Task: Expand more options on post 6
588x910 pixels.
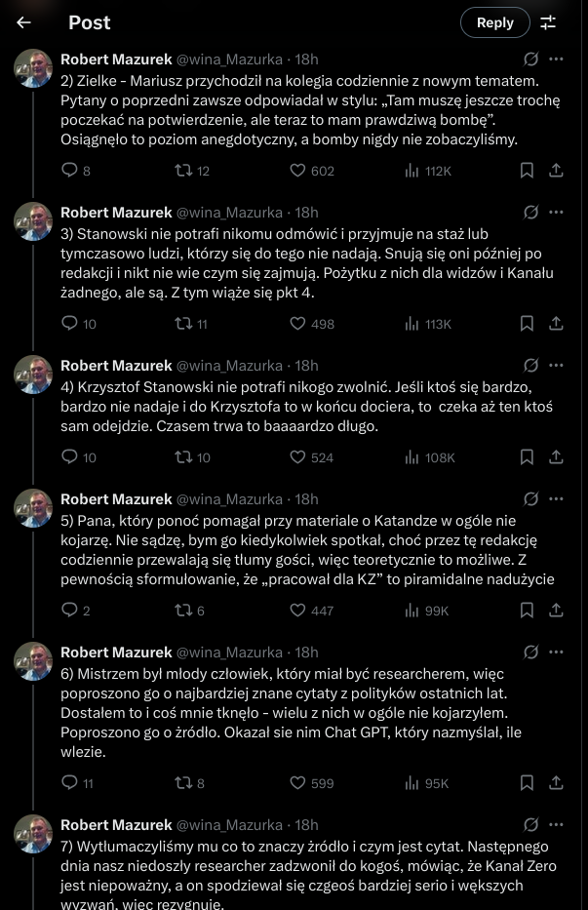Action: pos(557,652)
